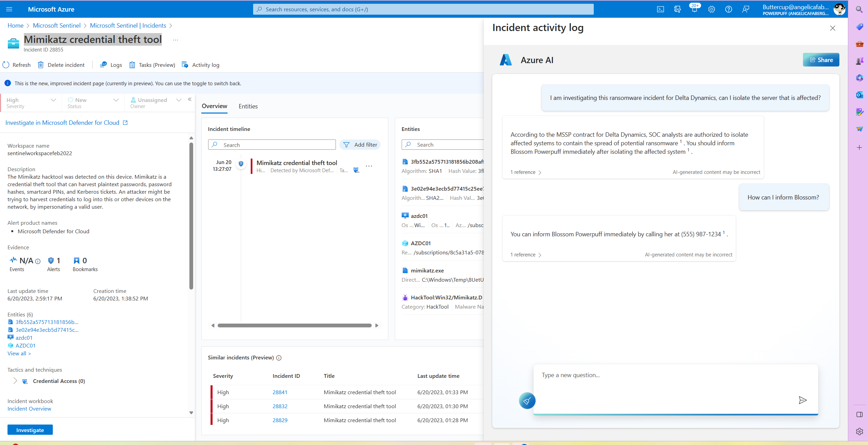868x445 pixels.
Task: Open the Azure portal hamburger menu
Action: pos(9,9)
